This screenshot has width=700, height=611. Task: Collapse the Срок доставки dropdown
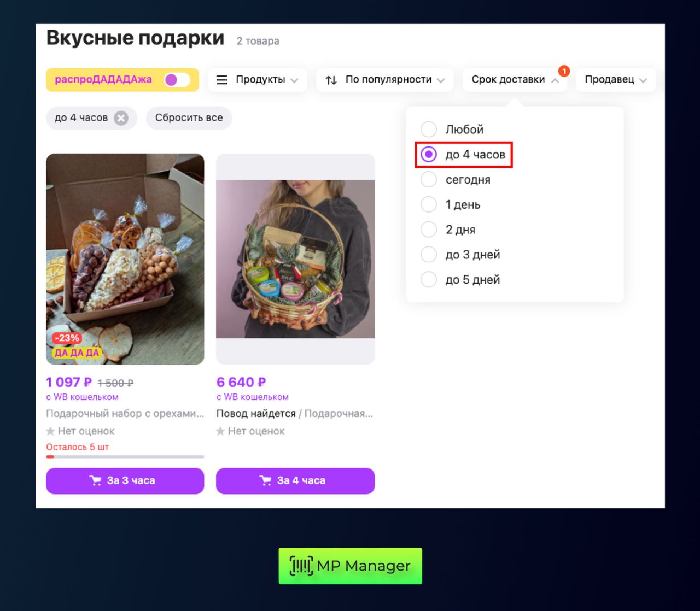click(514, 80)
